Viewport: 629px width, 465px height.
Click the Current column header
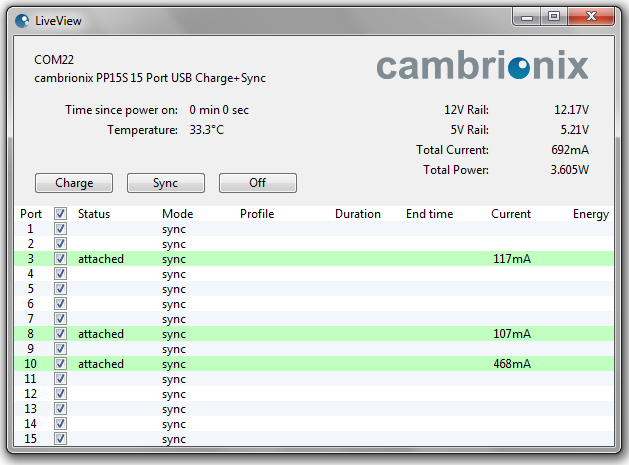pos(511,214)
